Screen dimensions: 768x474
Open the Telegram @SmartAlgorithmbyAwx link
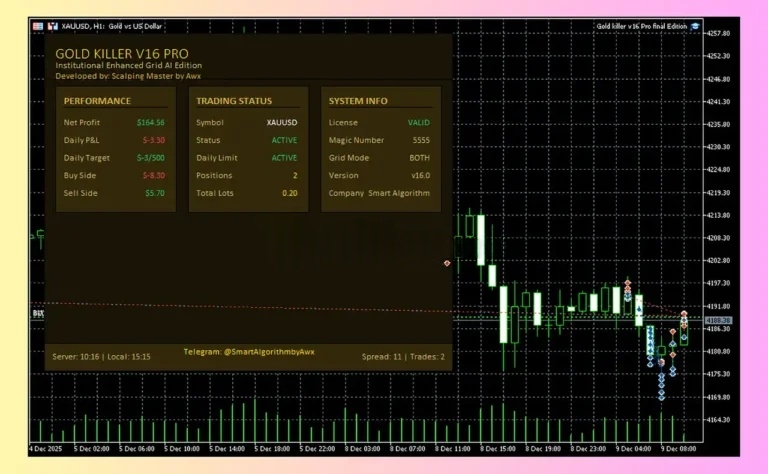(249, 352)
